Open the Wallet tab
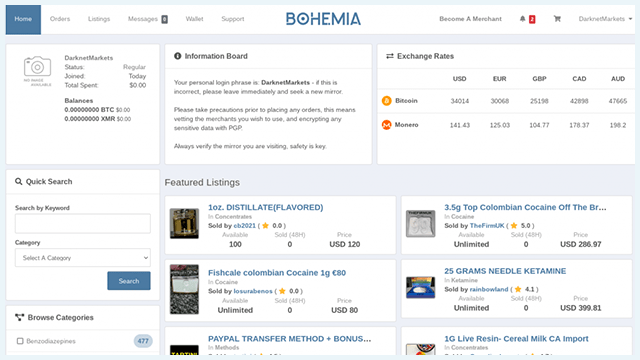 coord(194,19)
